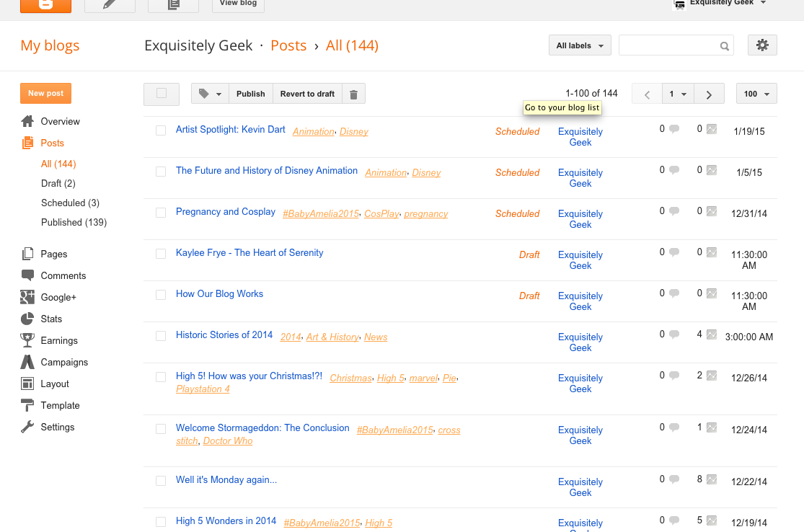Click the trash delete icon in toolbar
The image size is (804, 532).
[353, 94]
